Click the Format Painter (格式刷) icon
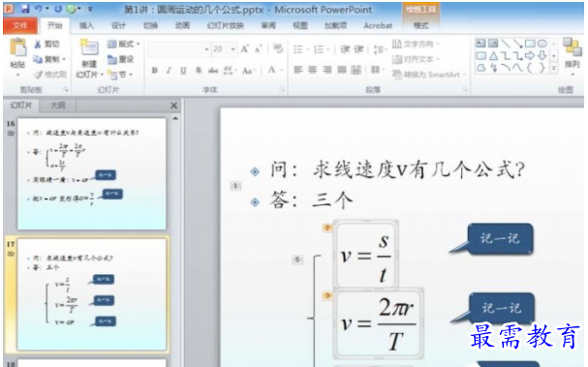 click(38, 75)
